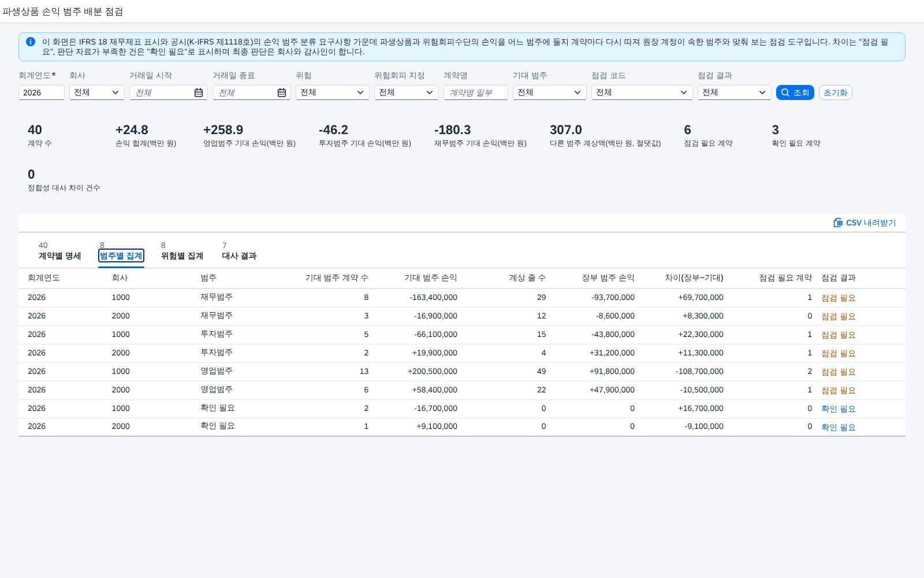Open the 회사 dropdown

(97, 92)
